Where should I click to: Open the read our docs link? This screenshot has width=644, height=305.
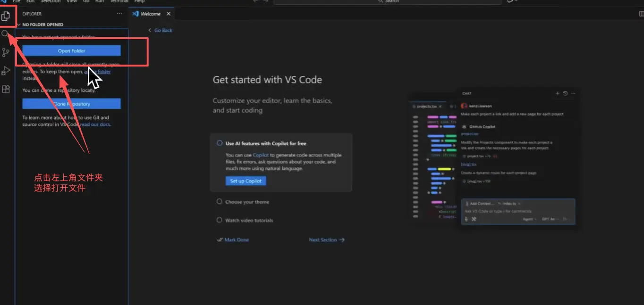click(x=95, y=124)
